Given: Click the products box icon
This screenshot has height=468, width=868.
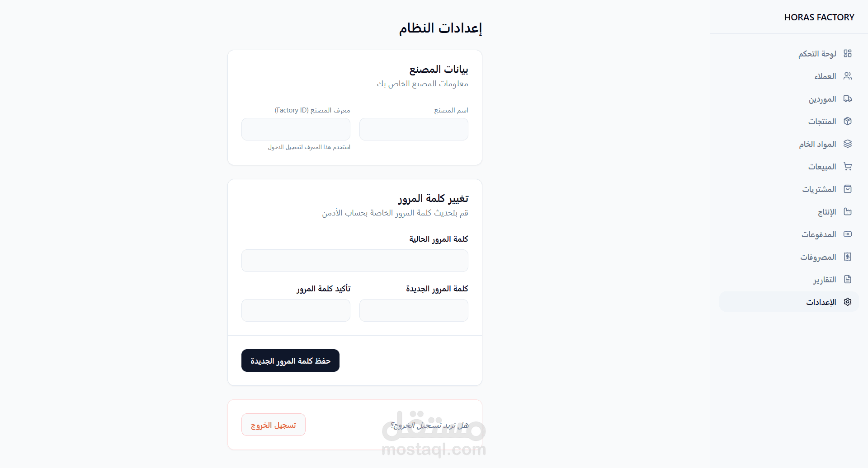Looking at the screenshot, I should (848, 121).
